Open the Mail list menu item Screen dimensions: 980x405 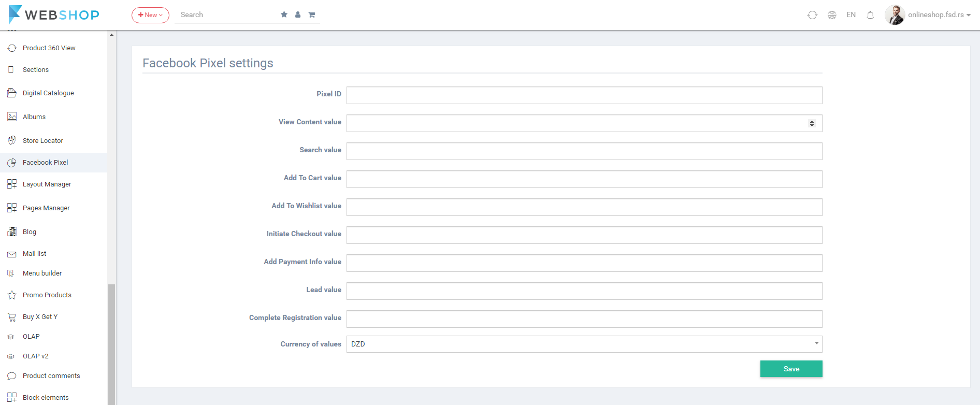click(35, 254)
